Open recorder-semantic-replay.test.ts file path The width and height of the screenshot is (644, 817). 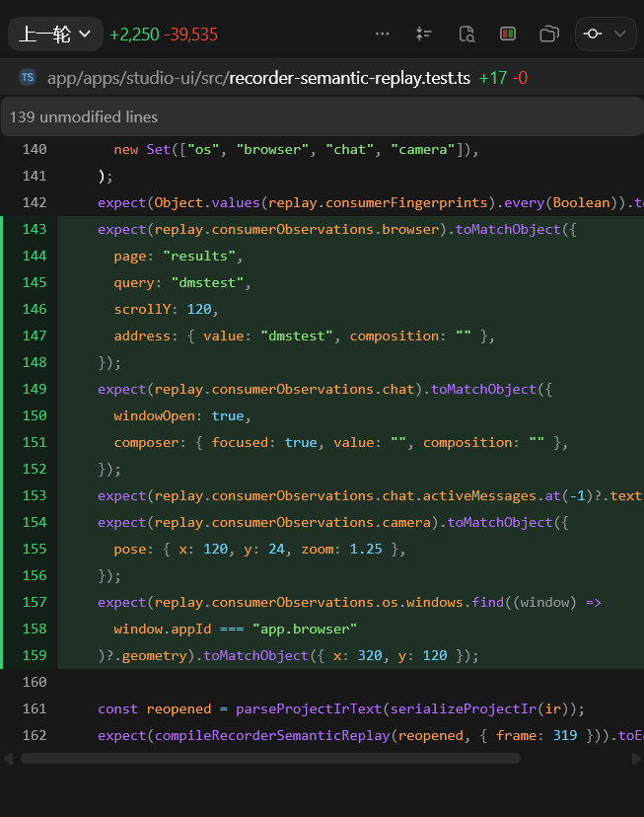click(x=258, y=78)
